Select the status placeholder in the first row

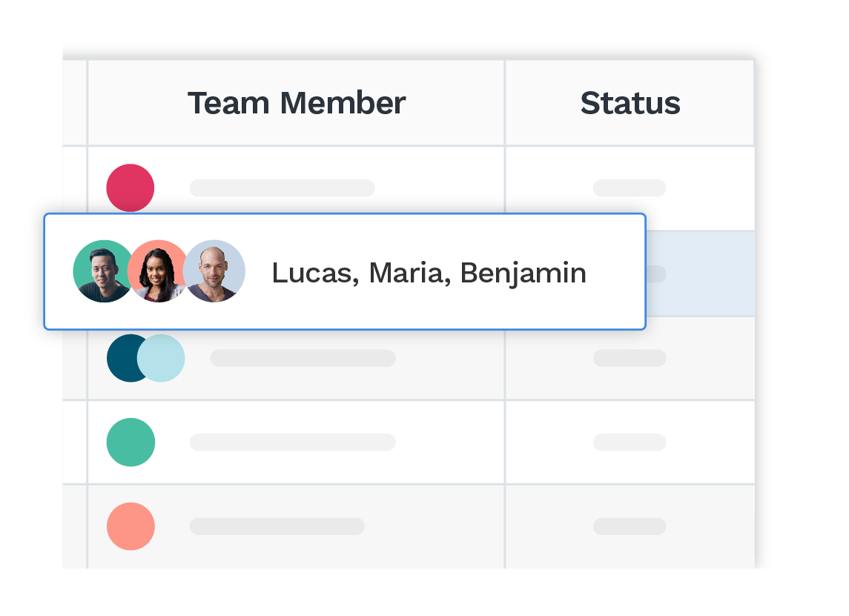click(630, 188)
